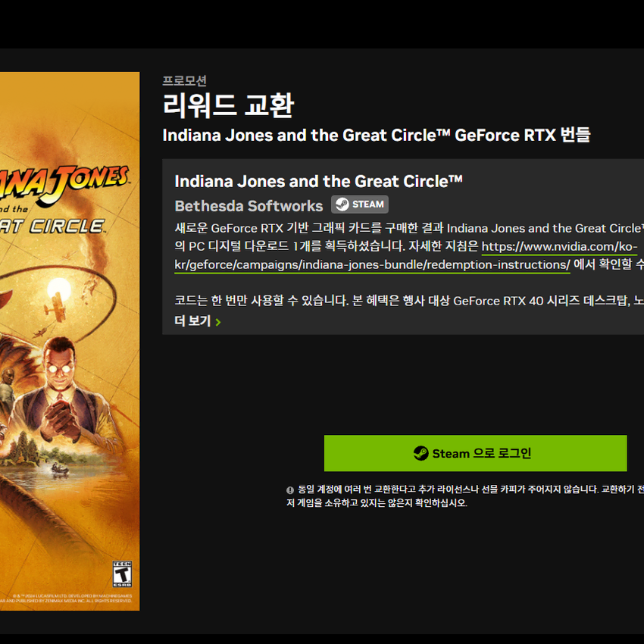Click the Bethesda Softworks publisher name
Screen dimensions: 644x644
tap(249, 206)
